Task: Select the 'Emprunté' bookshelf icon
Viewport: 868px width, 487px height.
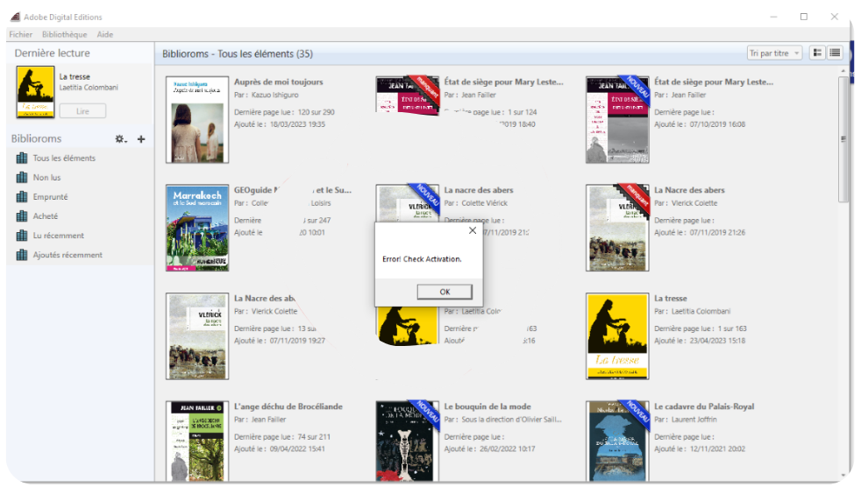Action: [22, 197]
